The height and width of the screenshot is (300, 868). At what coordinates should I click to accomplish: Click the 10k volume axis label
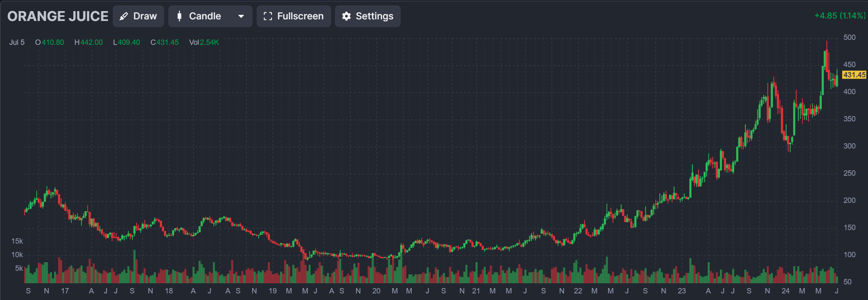coord(17,255)
